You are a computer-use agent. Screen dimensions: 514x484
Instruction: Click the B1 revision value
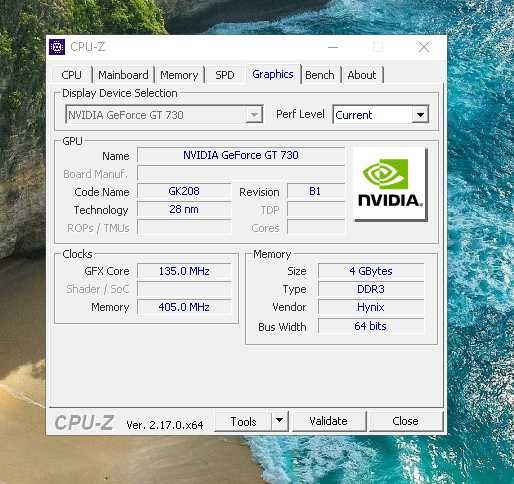click(x=316, y=191)
